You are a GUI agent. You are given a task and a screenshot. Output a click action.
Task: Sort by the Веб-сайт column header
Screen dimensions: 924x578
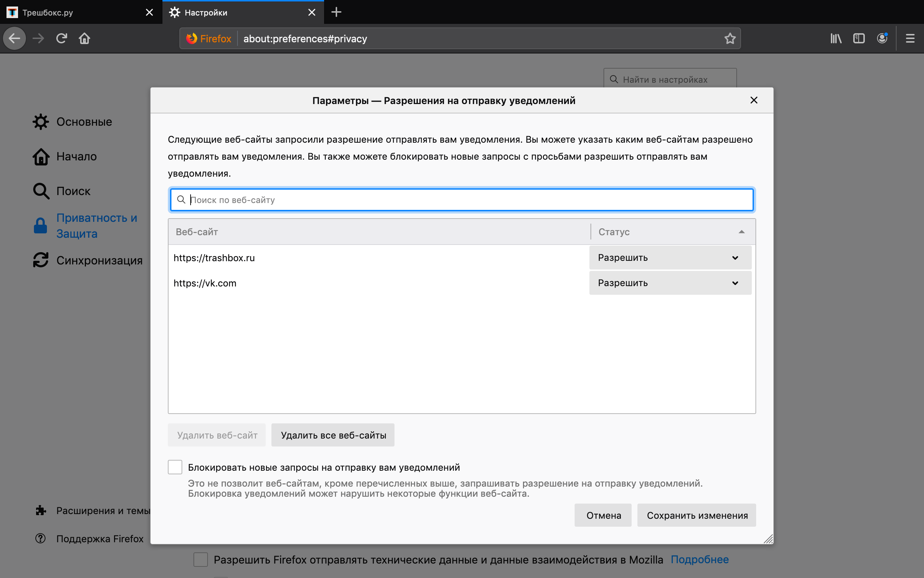(380, 232)
